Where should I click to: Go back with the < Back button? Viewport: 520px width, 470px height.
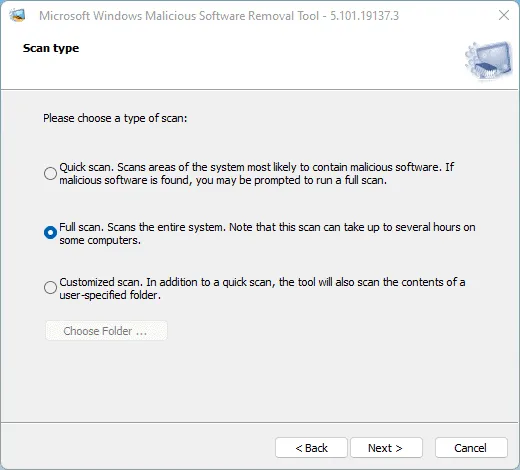point(311,448)
